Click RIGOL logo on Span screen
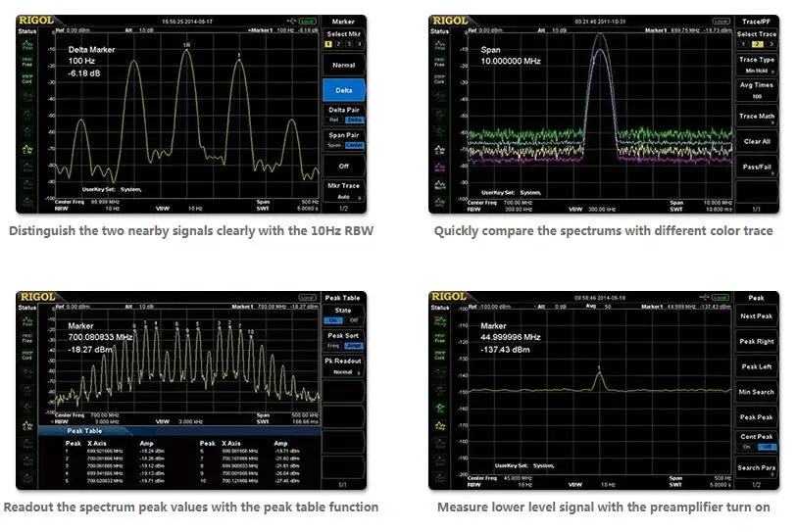 [449, 21]
